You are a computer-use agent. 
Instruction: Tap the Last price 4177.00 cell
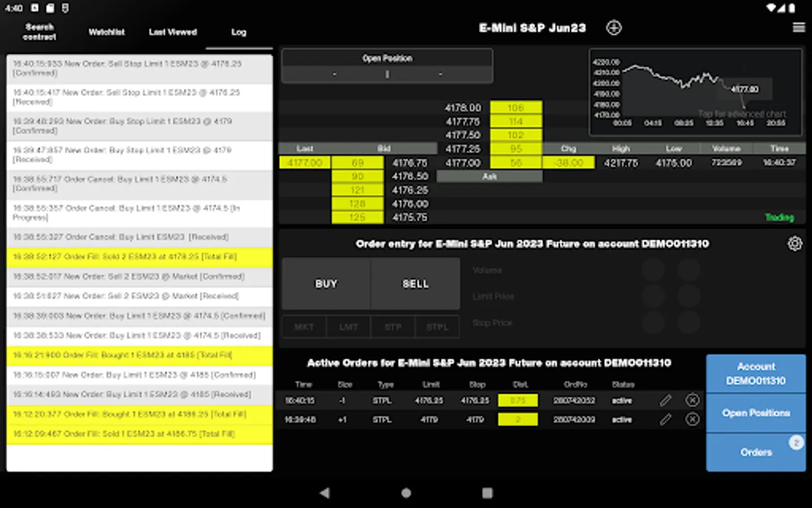point(305,163)
